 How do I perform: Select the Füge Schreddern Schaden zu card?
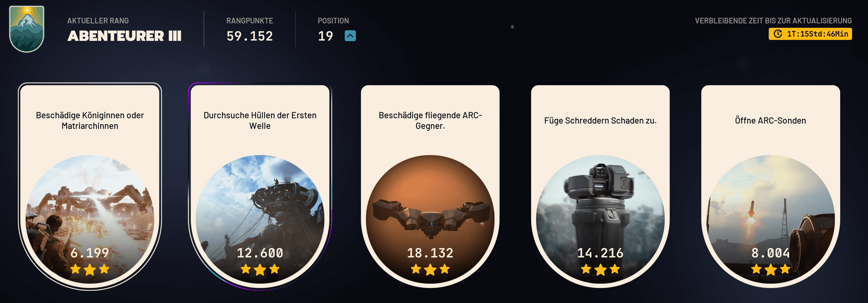pyautogui.click(x=600, y=186)
